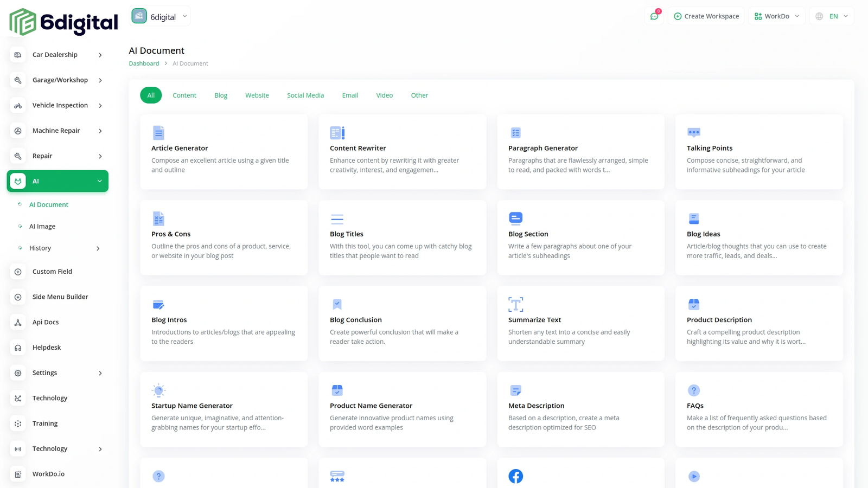Screen dimensions: 868x488
Task: Click the Blog Section icon
Action: click(x=515, y=218)
